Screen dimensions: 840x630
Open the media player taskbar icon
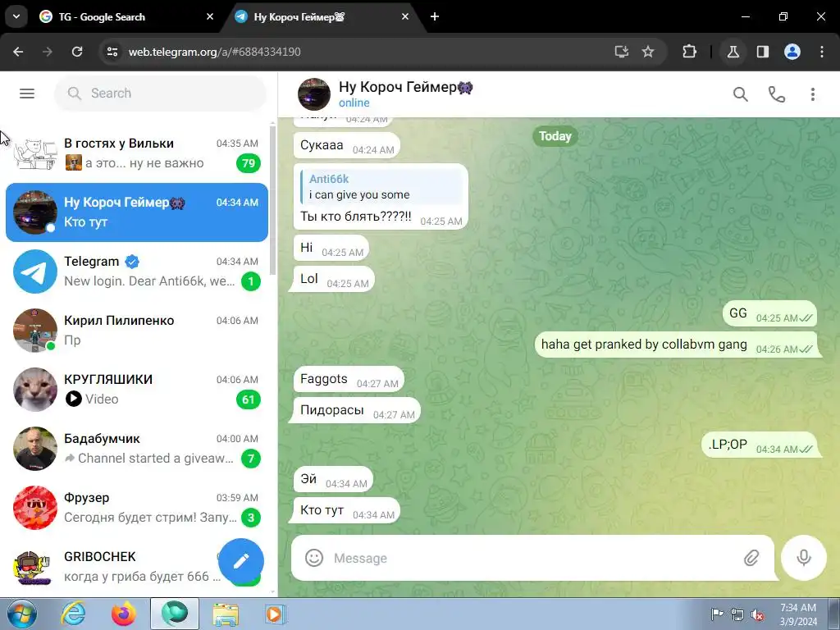tap(276, 614)
